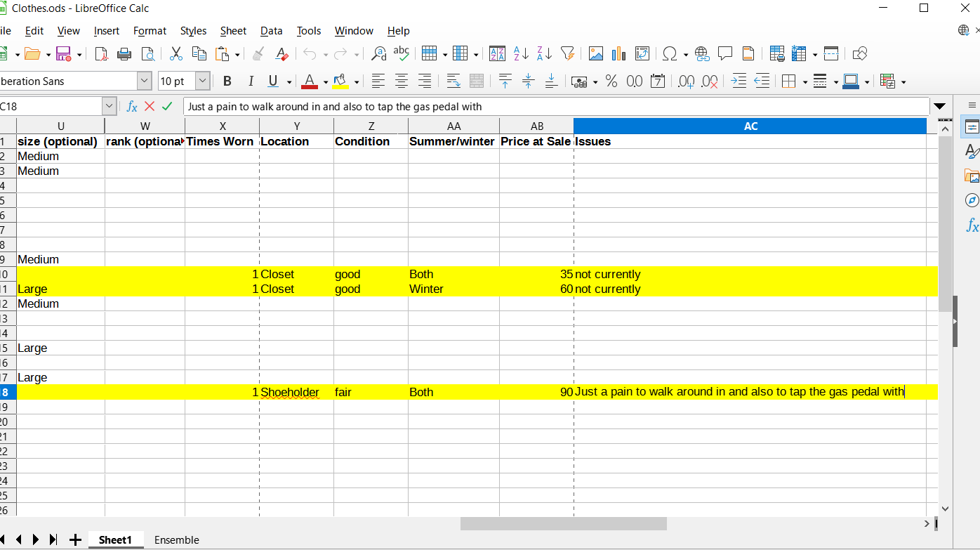Image resolution: width=980 pixels, height=550 pixels.
Task: Open the Sheet menu
Action: tap(233, 31)
